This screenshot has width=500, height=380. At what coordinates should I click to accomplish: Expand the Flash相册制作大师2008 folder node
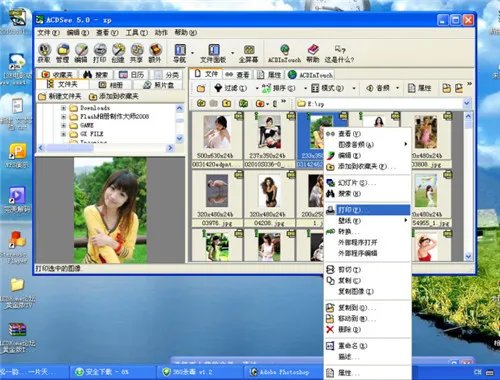(63, 117)
